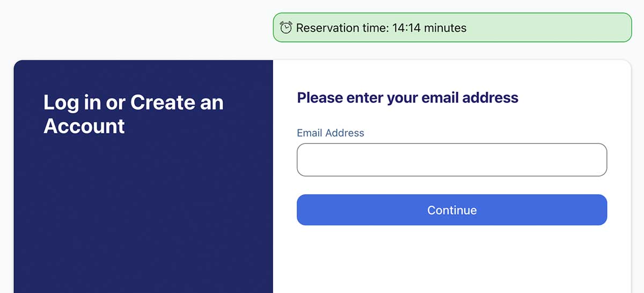
Task: Click the "Please enter your email address" heading
Action: (x=407, y=98)
